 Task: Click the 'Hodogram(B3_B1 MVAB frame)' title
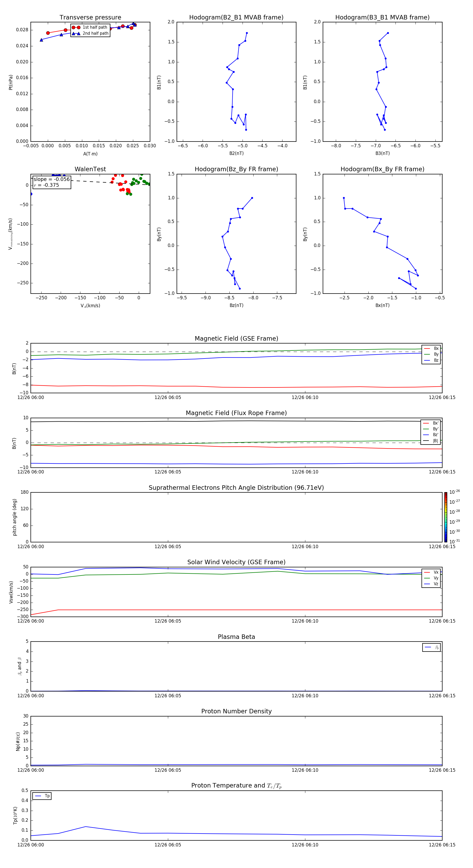(x=382, y=18)
